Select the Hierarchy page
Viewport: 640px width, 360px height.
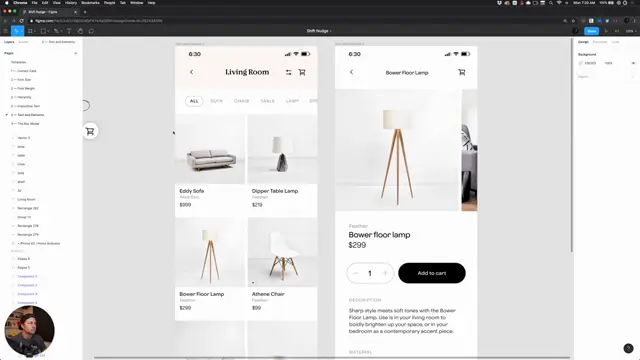[21, 97]
